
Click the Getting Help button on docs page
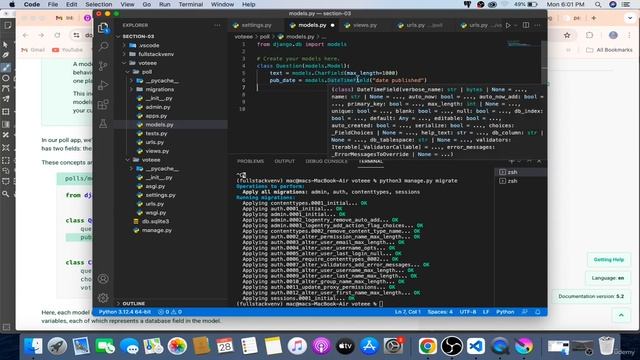coord(609,260)
